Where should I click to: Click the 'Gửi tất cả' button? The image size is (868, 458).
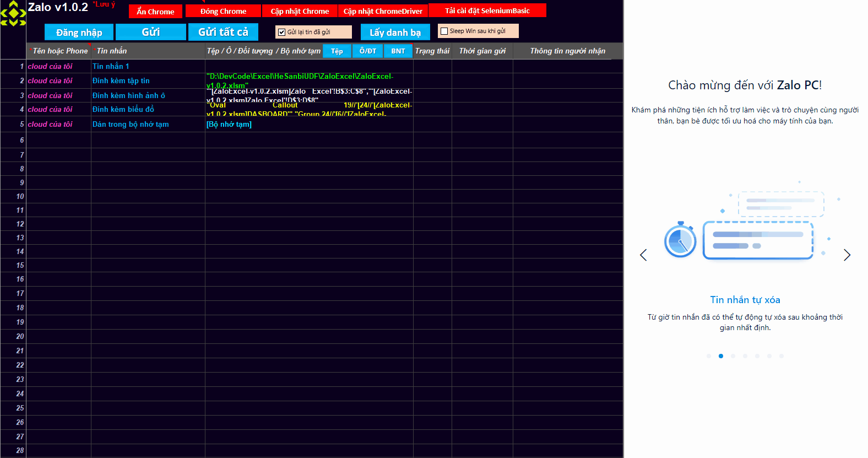point(223,32)
